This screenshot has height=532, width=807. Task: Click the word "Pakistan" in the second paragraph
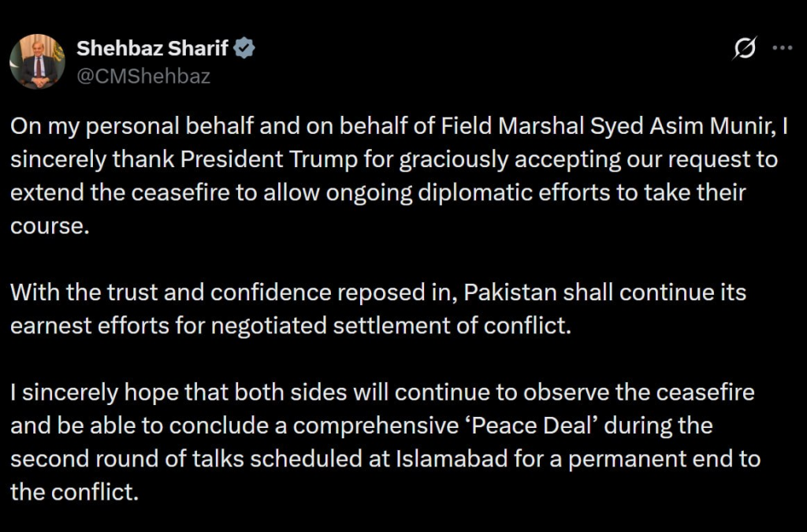(x=511, y=292)
